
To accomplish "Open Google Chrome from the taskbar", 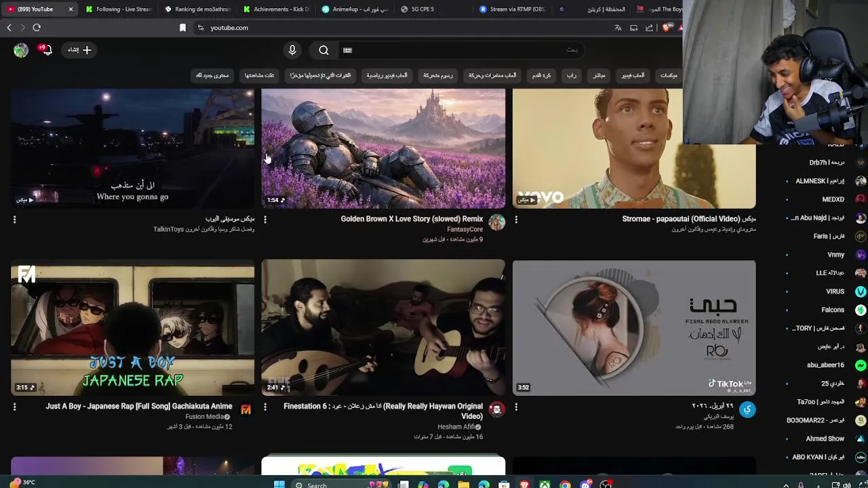I will coord(565,484).
